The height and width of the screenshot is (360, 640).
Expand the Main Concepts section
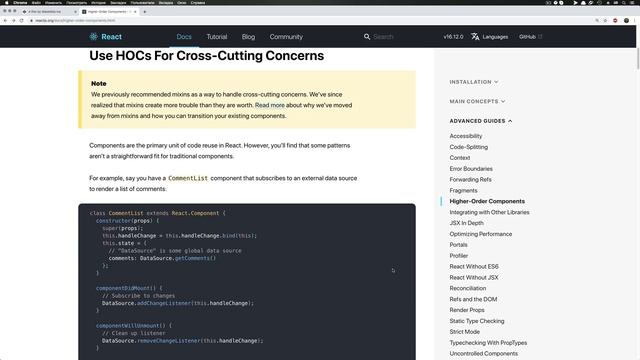477,101
